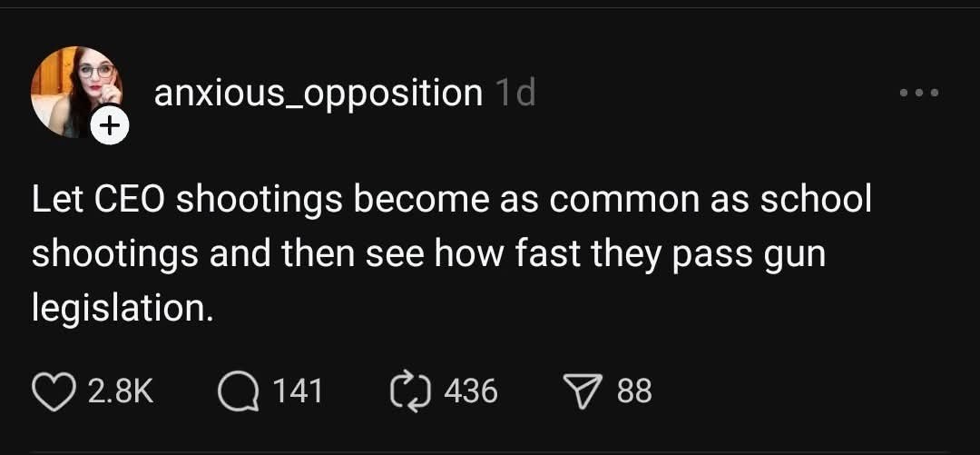The width and height of the screenshot is (980, 455).
Task: Share the post with the paper plane icon
Action: (x=582, y=391)
